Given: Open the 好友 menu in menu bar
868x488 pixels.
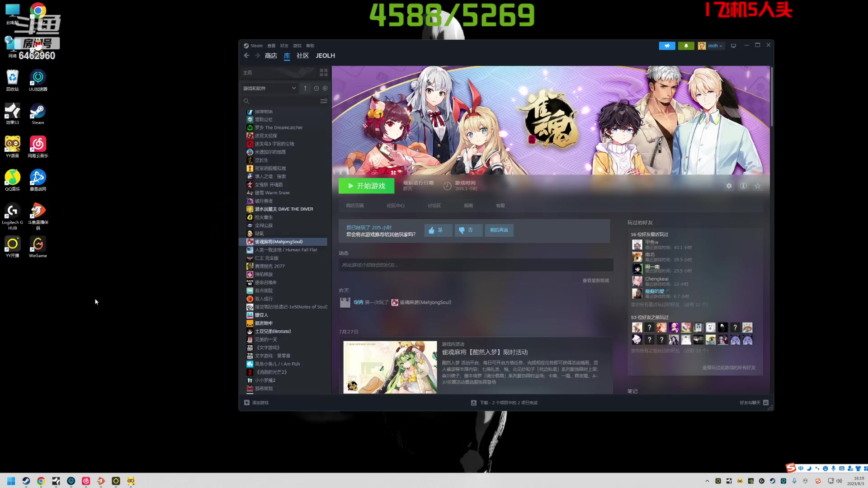Looking at the screenshot, I should click(284, 46).
